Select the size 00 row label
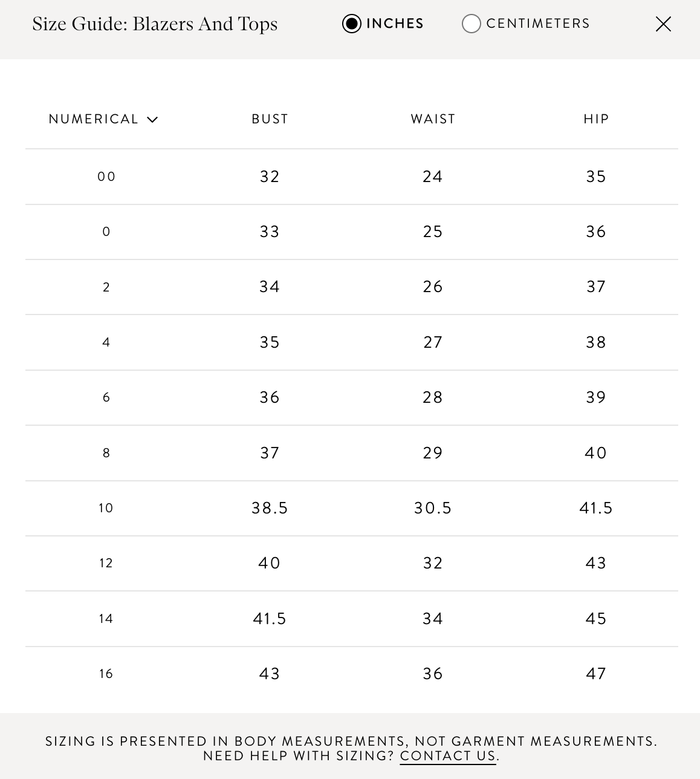This screenshot has width=700, height=779. (106, 177)
